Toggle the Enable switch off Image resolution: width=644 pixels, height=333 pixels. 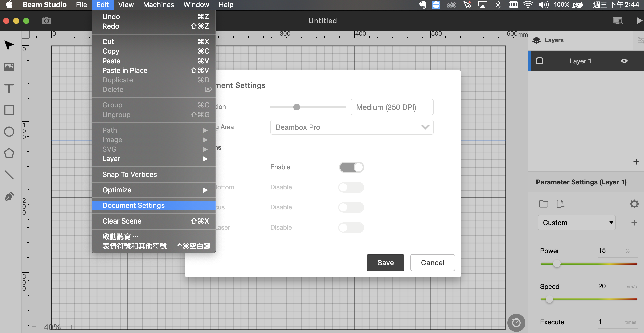point(351,167)
